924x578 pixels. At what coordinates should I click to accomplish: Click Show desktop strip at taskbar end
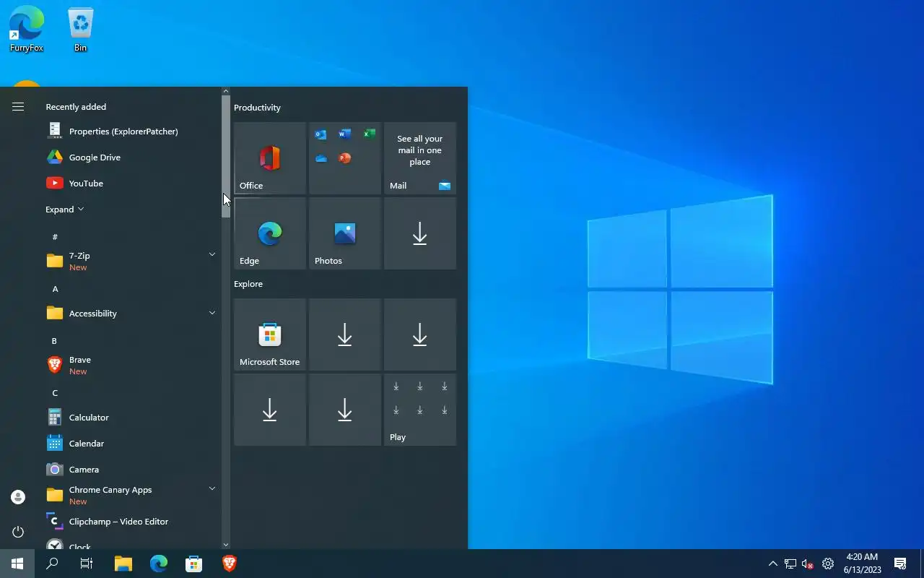(x=922, y=564)
